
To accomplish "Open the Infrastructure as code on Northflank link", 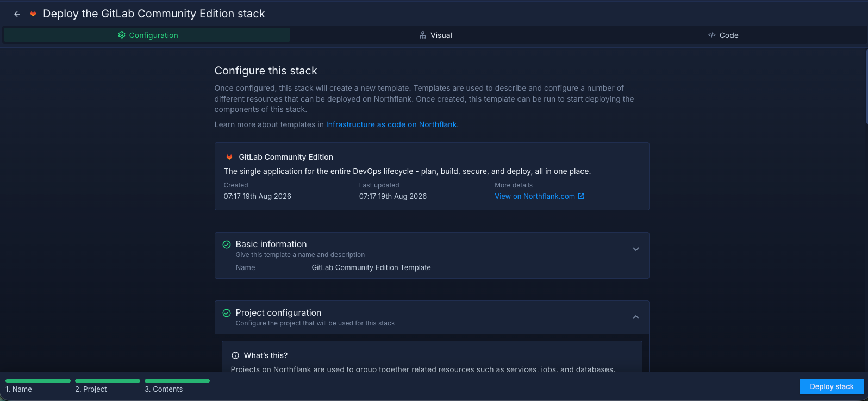I will coord(391,124).
